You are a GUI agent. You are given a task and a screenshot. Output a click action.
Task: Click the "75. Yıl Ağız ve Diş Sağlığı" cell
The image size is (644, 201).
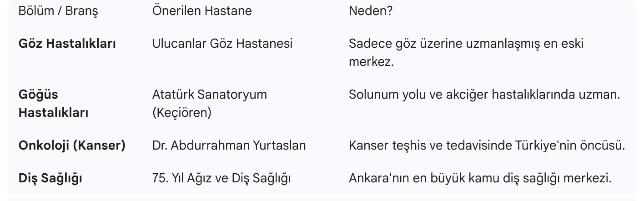(x=221, y=178)
